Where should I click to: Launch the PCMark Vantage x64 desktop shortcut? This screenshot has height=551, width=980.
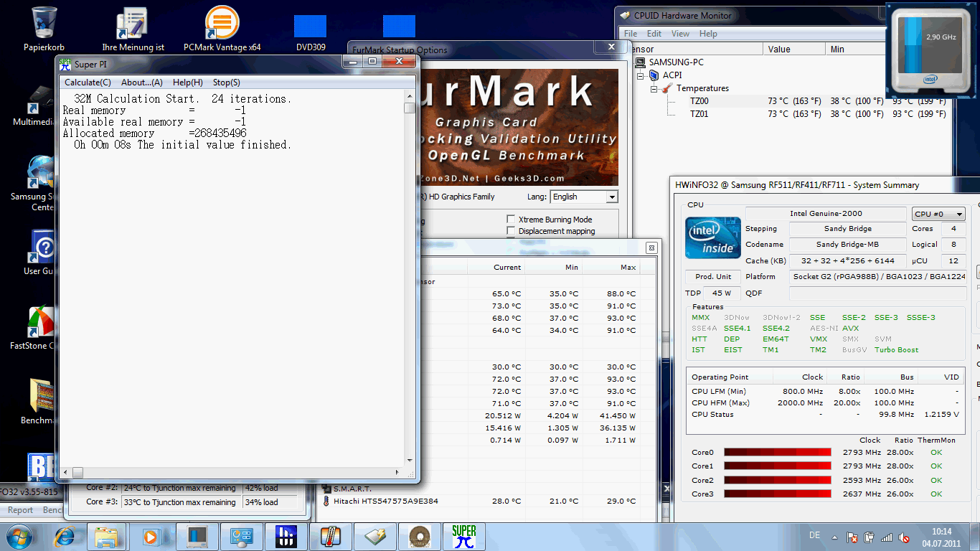pyautogui.click(x=222, y=29)
